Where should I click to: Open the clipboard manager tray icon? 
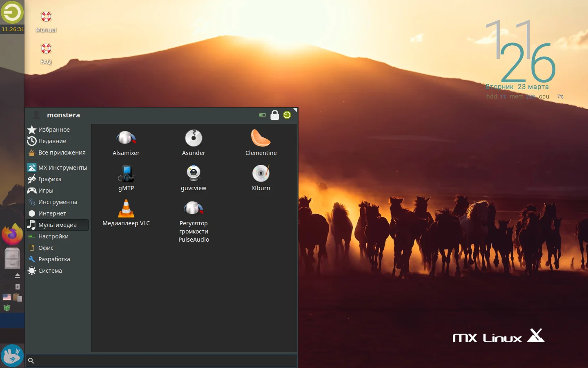[18, 297]
